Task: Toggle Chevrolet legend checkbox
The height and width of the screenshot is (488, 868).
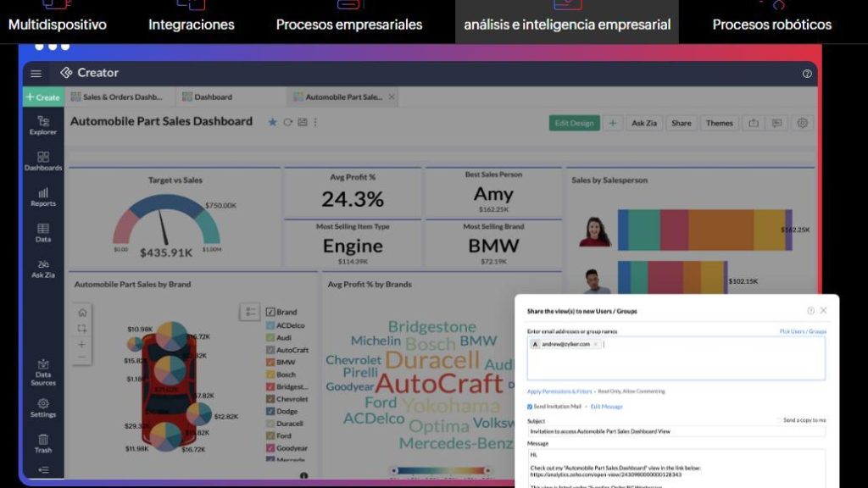Action: [270, 399]
